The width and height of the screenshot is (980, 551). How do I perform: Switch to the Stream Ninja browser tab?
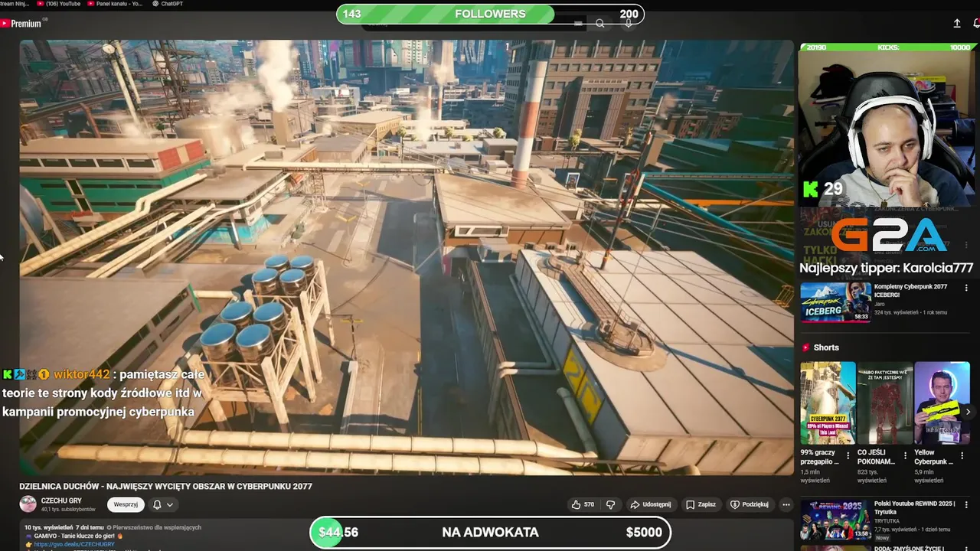(x=13, y=4)
